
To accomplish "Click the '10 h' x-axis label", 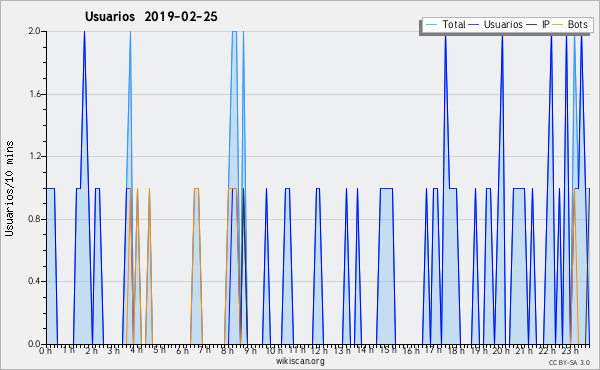I will pos(274,351).
